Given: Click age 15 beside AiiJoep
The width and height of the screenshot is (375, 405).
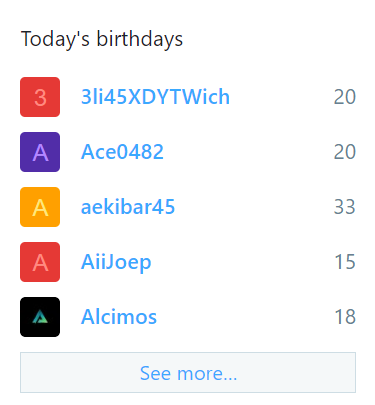Looking at the screenshot, I should 345,262.
